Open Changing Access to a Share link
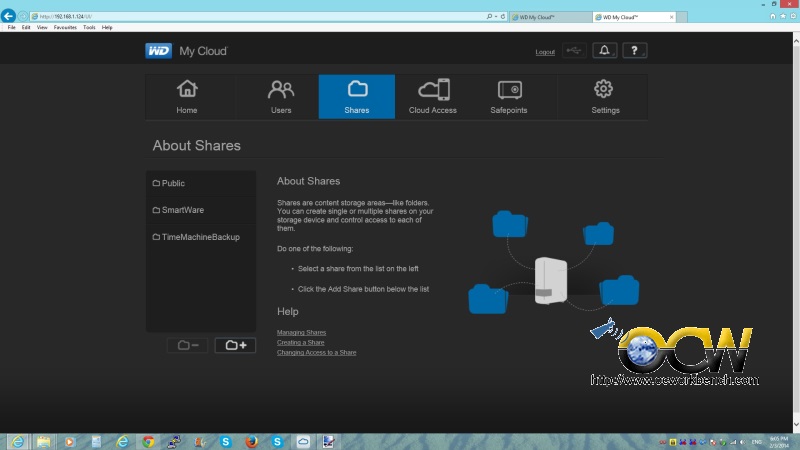This screenshot has height=450, width=800. point(316,353)
